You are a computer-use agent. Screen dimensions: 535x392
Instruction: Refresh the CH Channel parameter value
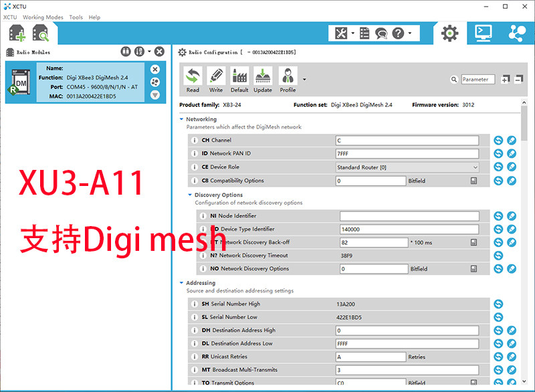coord(498,140)
